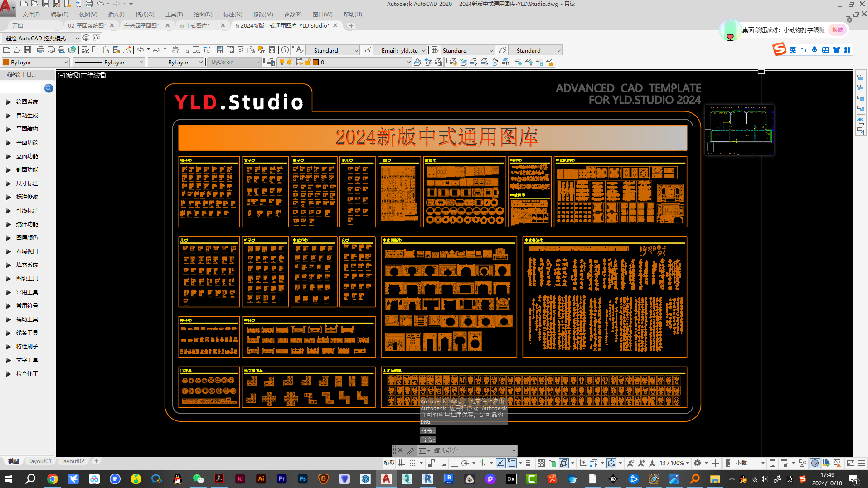The width and height of the screenshot is (868, 488).
Task: Open Layer Properties Manager icon
Action: click(x=271, y=62)
